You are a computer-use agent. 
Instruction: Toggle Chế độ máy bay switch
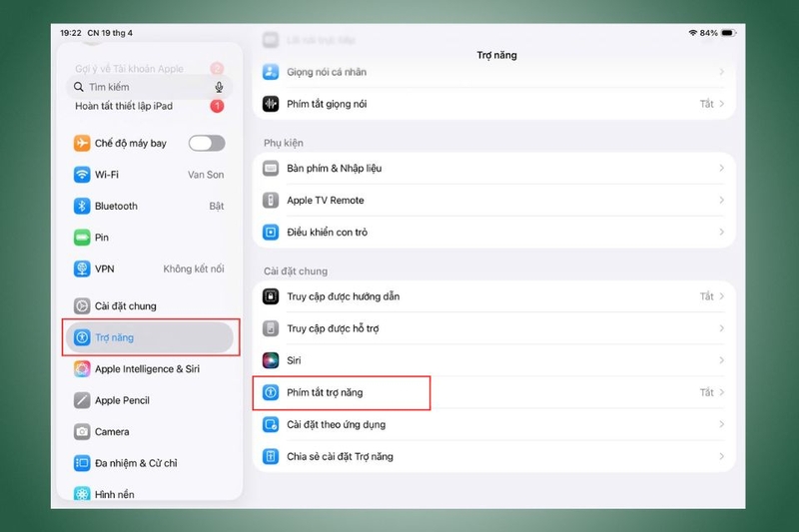(x=207, y=143)
